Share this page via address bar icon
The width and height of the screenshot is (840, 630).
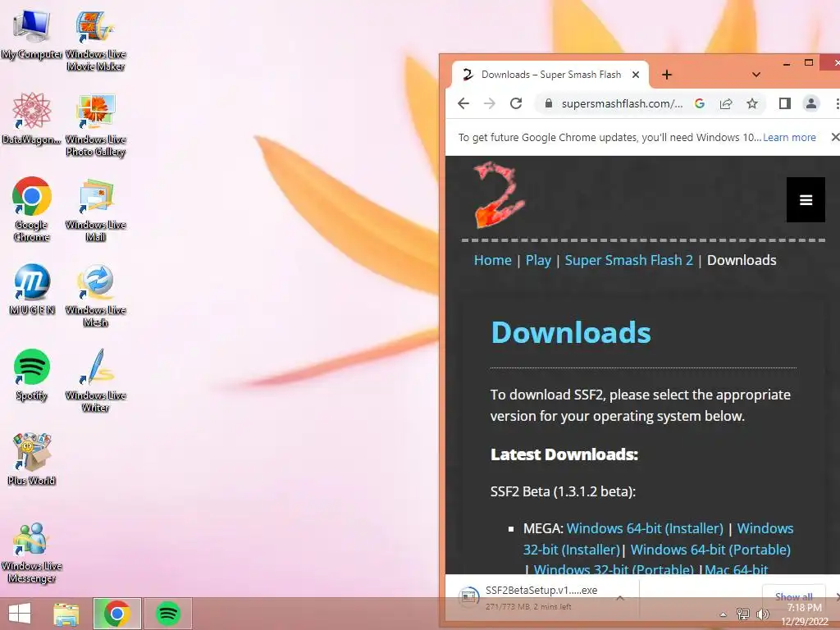pyautogui.click(x=726, y=103)
